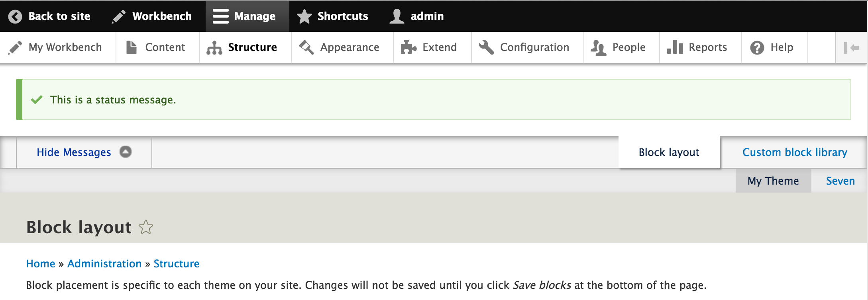This screenshot has width=868, height=300.
Task: Go to the Home breadcrumb link
Action: point(41,264)
